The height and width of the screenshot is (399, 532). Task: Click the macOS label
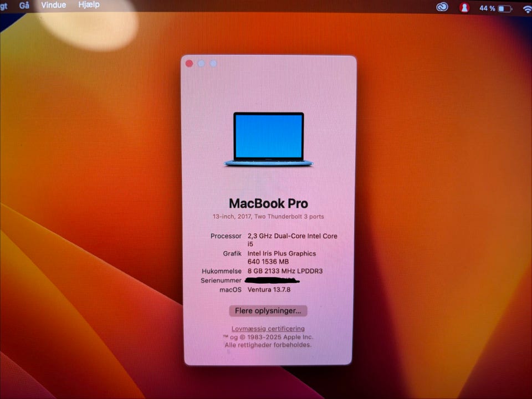pos(231,290)
